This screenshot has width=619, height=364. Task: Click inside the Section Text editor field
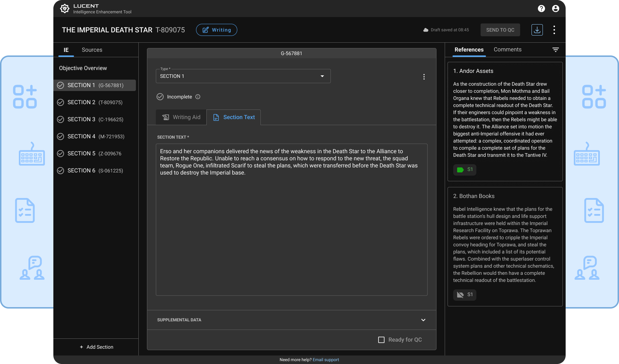292,220
